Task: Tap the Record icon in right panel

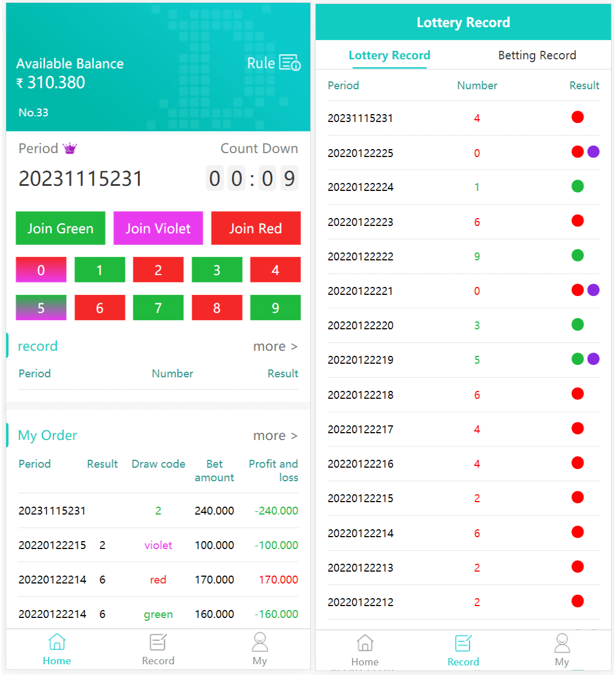Action: (463, 643)
